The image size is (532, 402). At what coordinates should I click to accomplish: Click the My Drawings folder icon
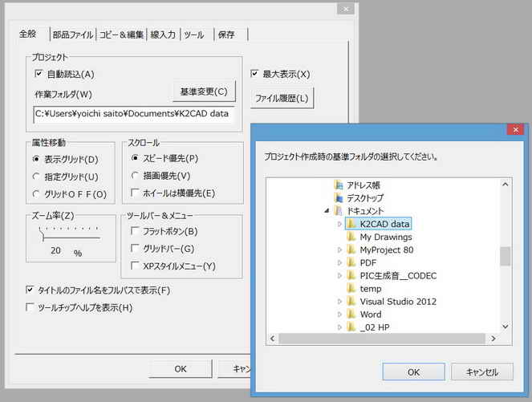click(351, 237)
